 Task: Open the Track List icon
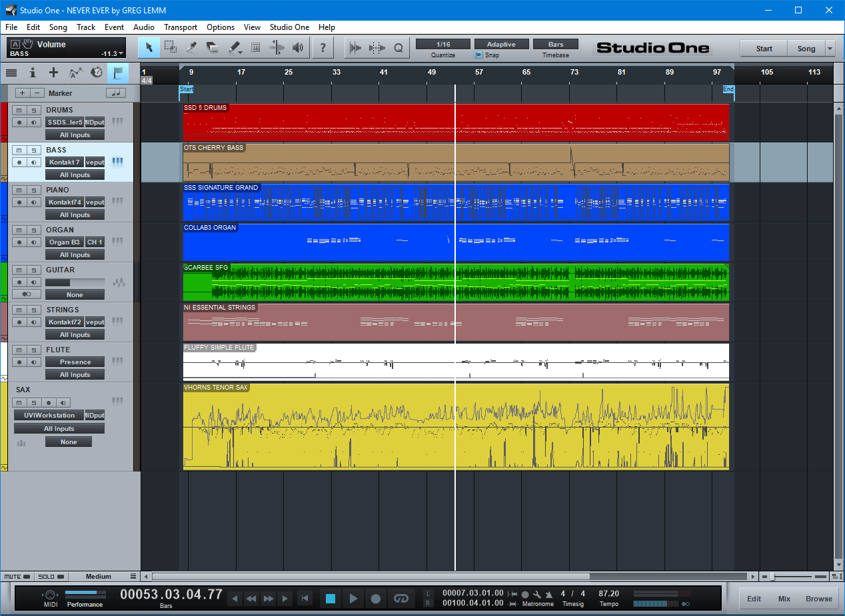click(11, 73)
